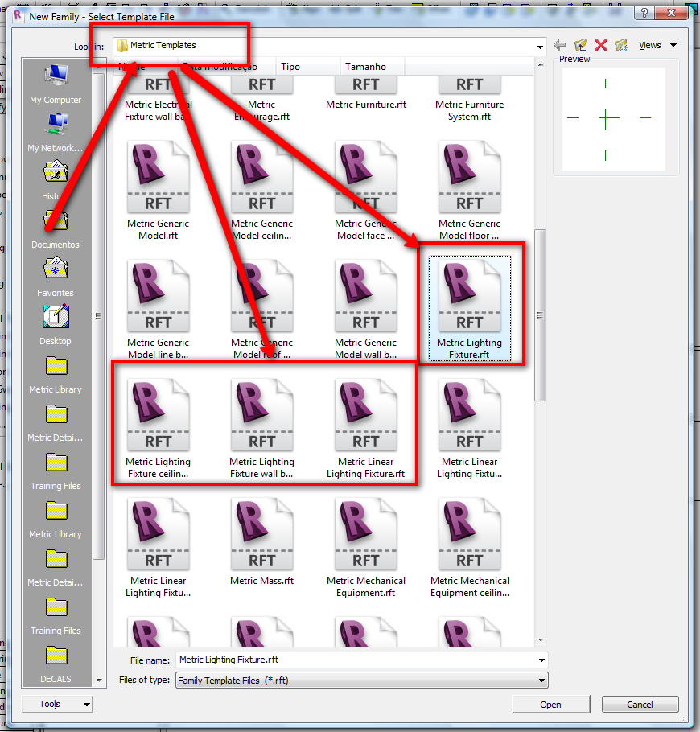
Task: Delete the selected file with red X
Action: pyautogui.click(x=601, y=45)
